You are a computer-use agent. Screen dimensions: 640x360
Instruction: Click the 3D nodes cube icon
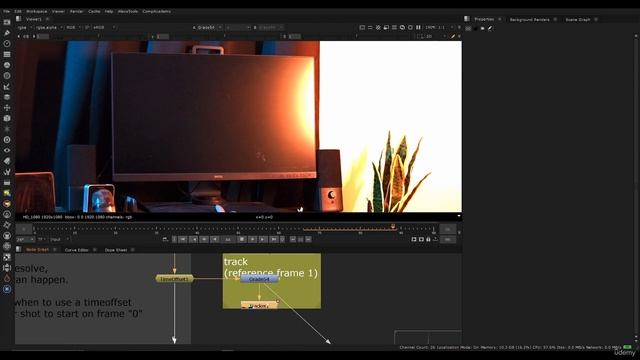tap(7, 118)
